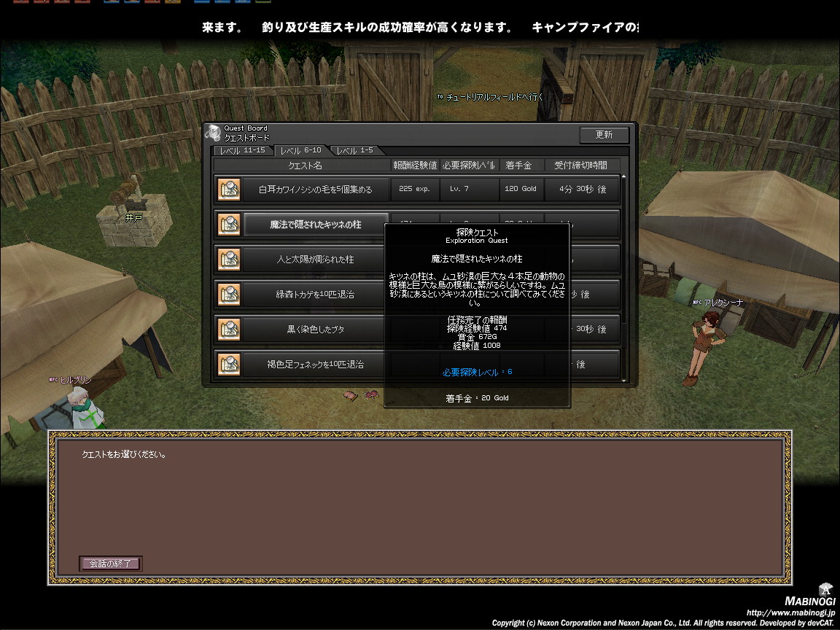Click the 更新 refresh button

604,134
